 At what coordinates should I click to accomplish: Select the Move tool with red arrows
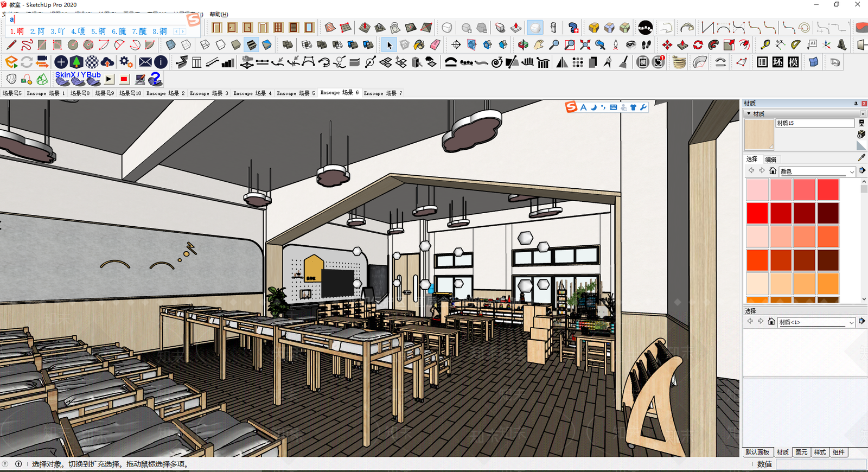coord(667,45)
